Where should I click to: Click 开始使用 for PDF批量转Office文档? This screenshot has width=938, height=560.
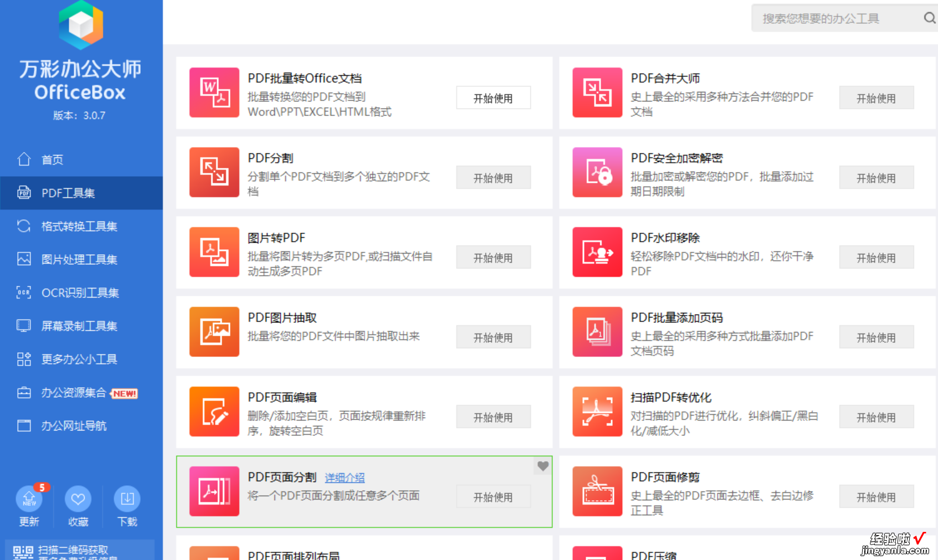[493, 98]
